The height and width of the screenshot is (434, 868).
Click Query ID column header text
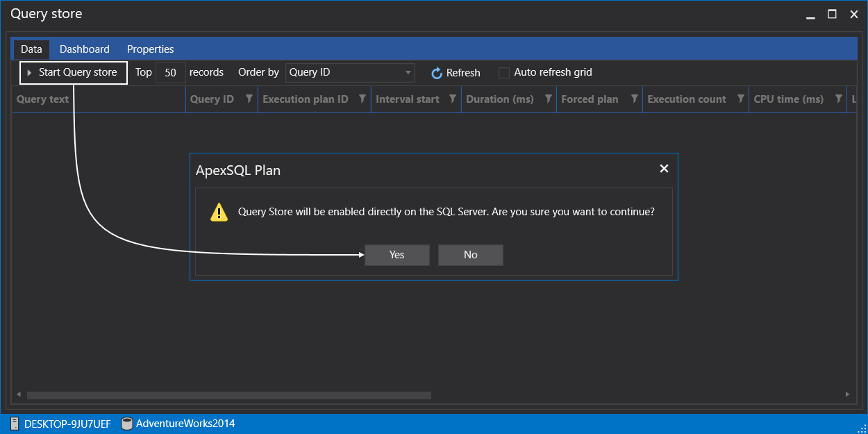point(212,99)
